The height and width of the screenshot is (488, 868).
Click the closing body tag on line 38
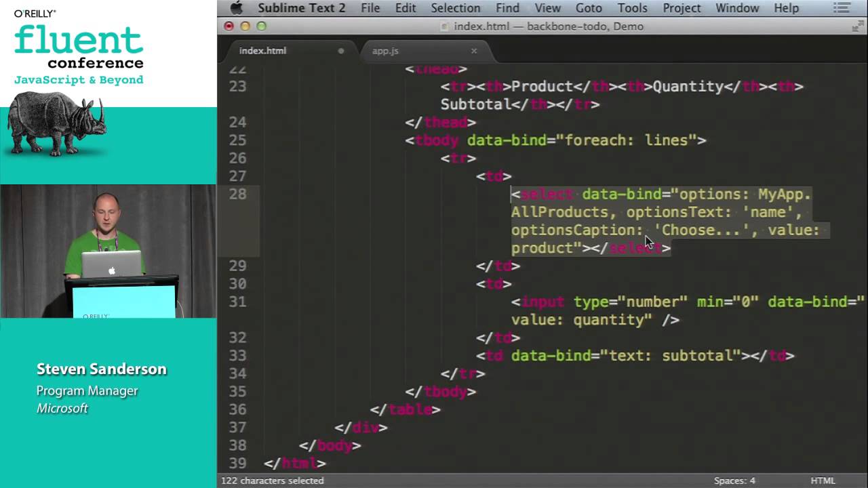(330, 445)
